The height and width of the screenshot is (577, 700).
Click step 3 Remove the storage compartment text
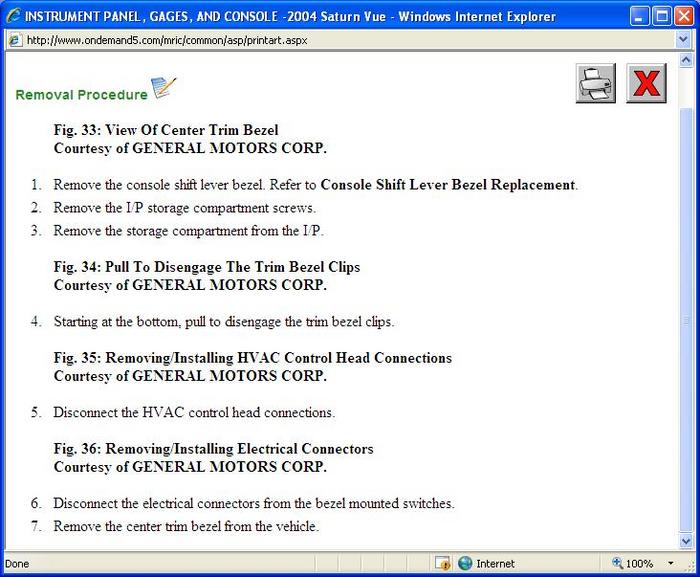pos(188,231)
